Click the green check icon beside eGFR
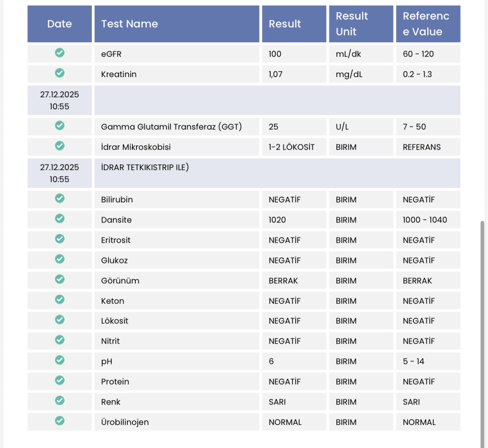This screenshot has height=448, width=488. [x=60, y=53]
